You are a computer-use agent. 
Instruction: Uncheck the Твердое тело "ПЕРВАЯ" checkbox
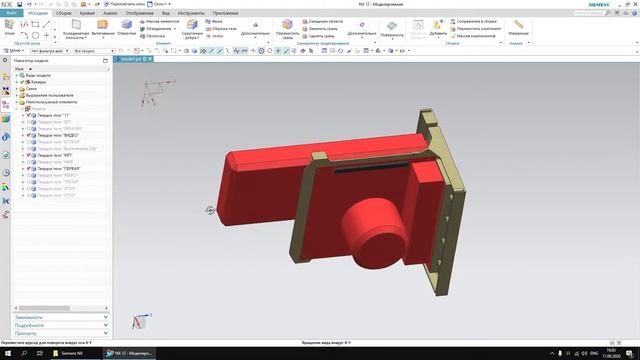click(x=29, y=169)
